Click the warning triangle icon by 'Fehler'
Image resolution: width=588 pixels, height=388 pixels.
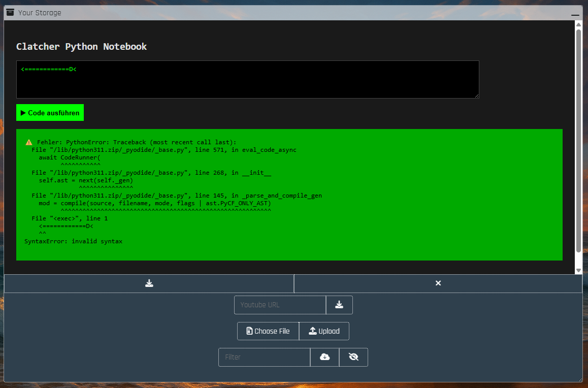coord(29,142)
